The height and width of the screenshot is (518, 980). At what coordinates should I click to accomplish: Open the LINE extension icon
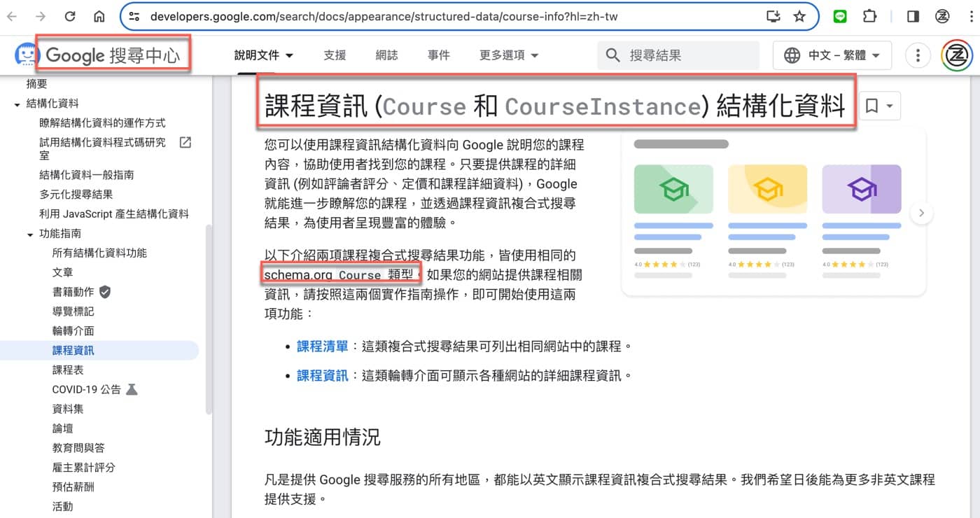click(840, 16)
